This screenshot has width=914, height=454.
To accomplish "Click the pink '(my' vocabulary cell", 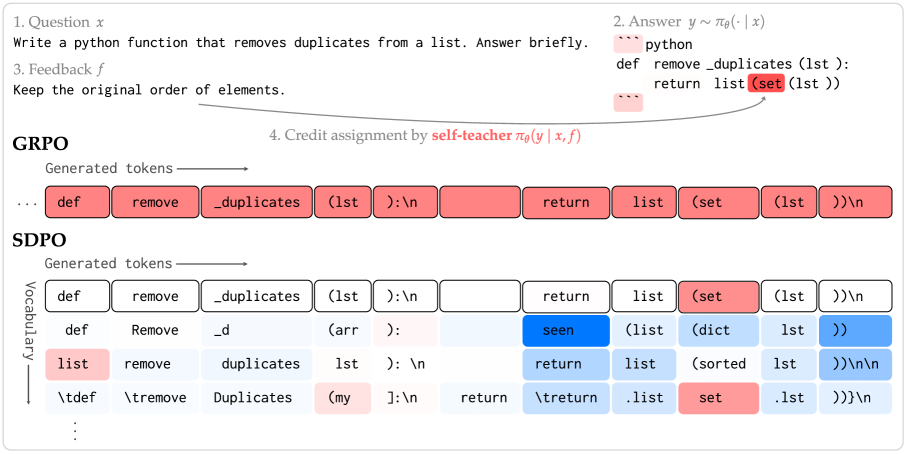I will coord(343,398).
